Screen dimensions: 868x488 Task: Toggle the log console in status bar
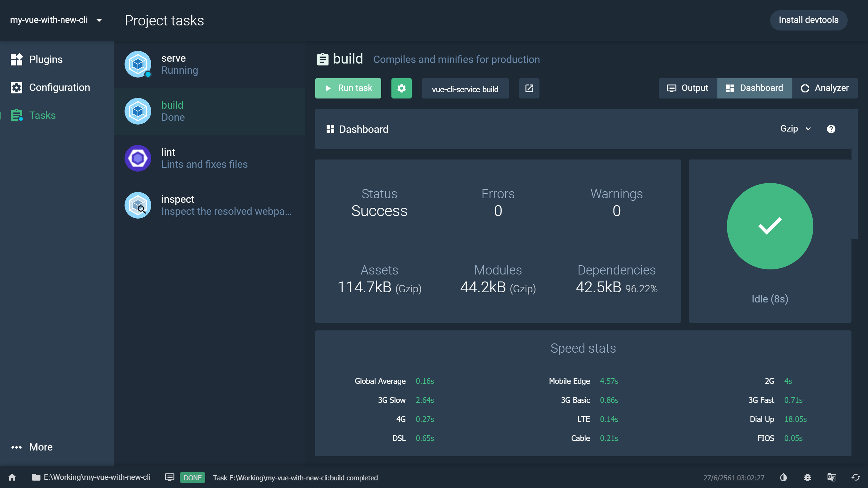click(x=169, y=477)
